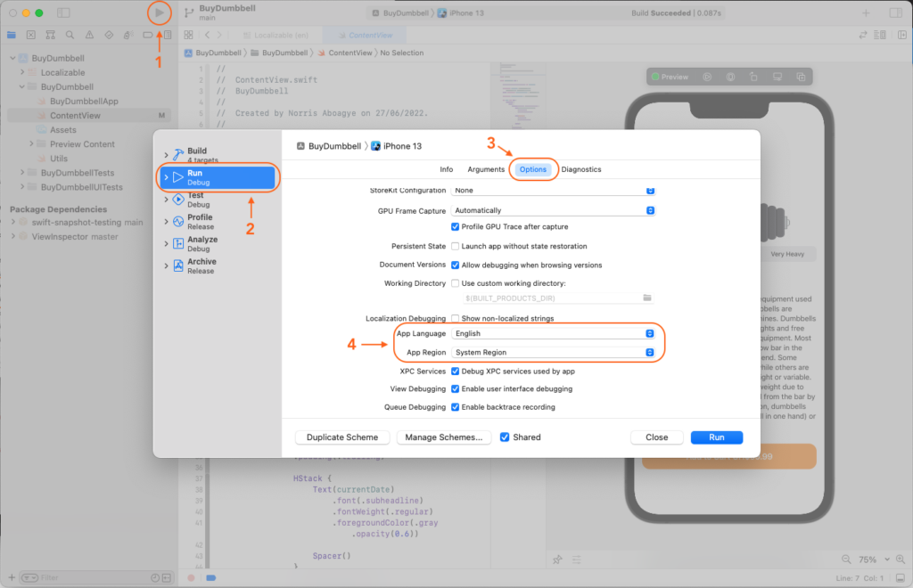Image resolution: width=913 pixels, height=588 pixels.
Task: Toggle the navigator sidebar icon
Action: coord(63,12)
